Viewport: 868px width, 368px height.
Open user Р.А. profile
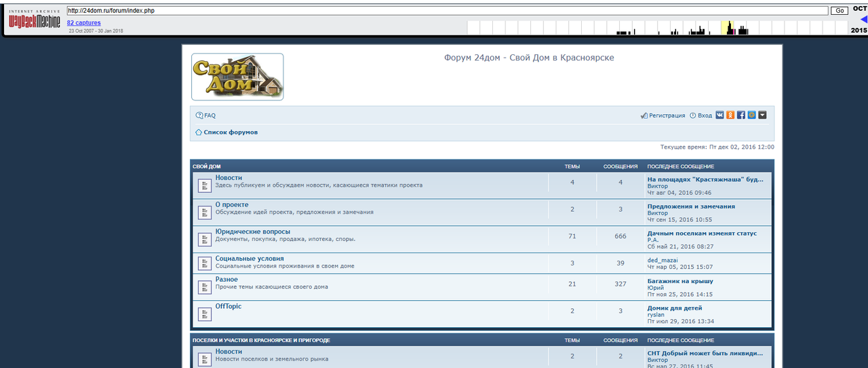653,240
